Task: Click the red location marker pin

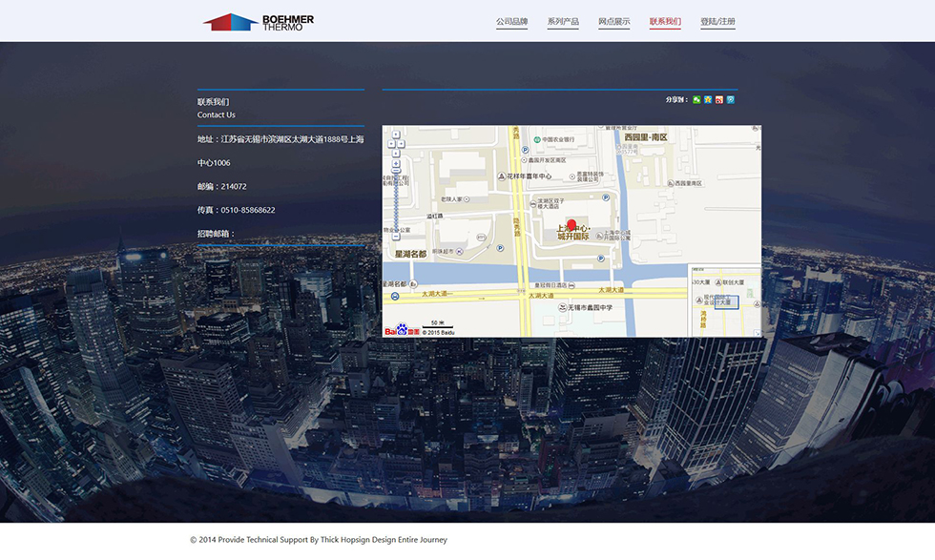Action: [x=571, y=225]
